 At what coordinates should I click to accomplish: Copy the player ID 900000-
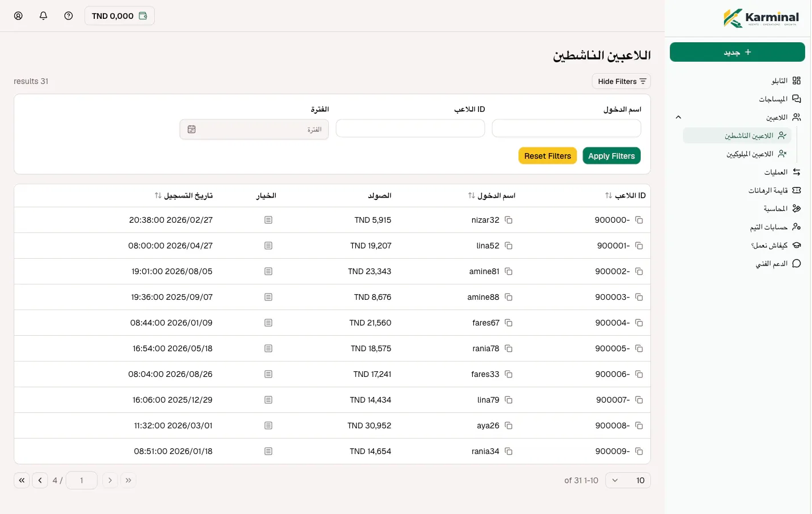639,220
